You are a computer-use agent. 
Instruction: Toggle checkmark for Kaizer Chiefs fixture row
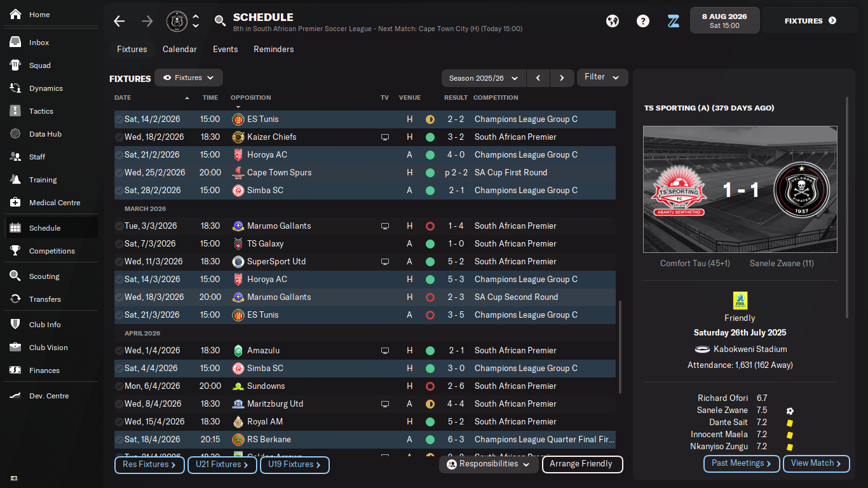(119, 137)
